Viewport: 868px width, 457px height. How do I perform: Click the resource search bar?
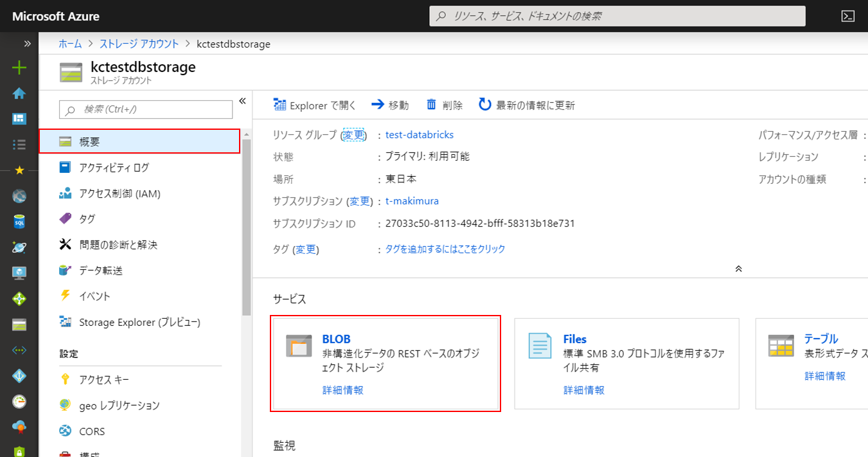coord(617,15)
